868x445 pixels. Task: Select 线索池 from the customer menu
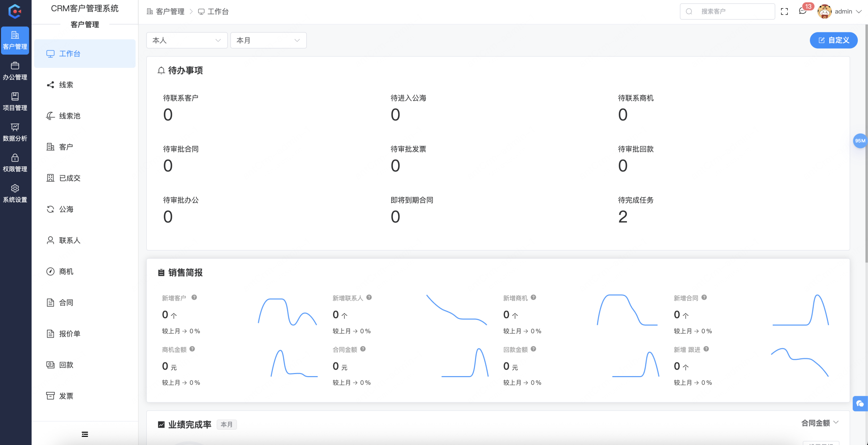pos(69,115)
